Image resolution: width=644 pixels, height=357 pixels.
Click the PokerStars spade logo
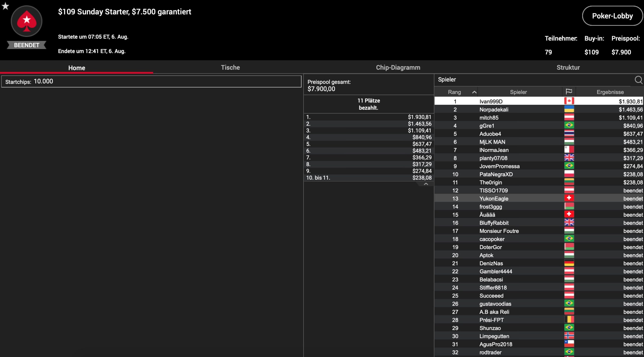(x=26, y=21)
